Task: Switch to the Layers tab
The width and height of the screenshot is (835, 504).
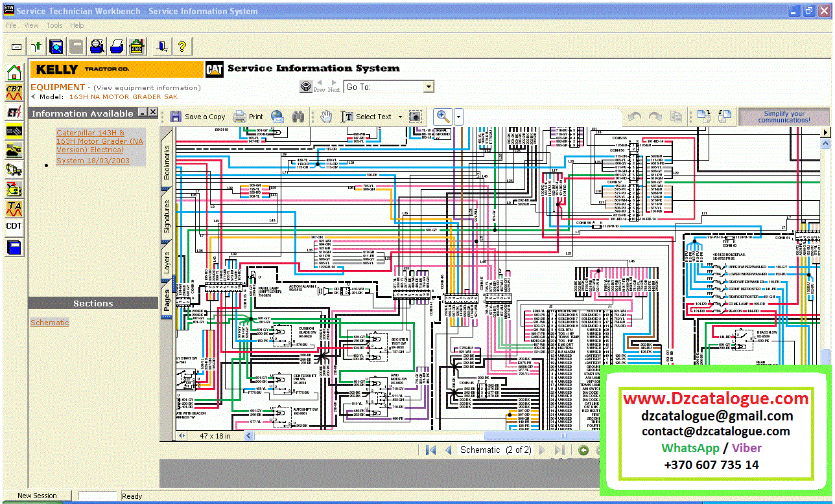Action: pyautogui.click(x=167, y=264)
